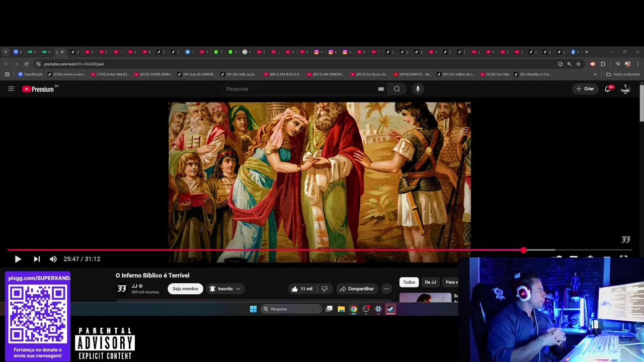
Task: Click the Seja membro button
Action: (x=185, y=289)
